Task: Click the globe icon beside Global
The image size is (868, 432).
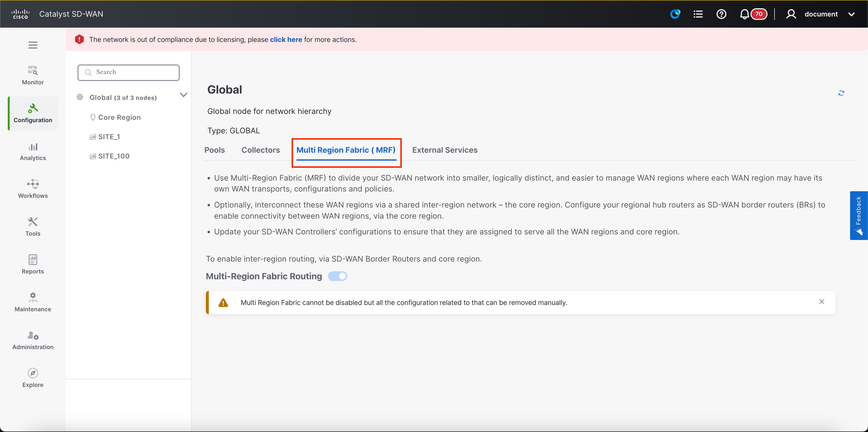Action: [x=80, y=97]
